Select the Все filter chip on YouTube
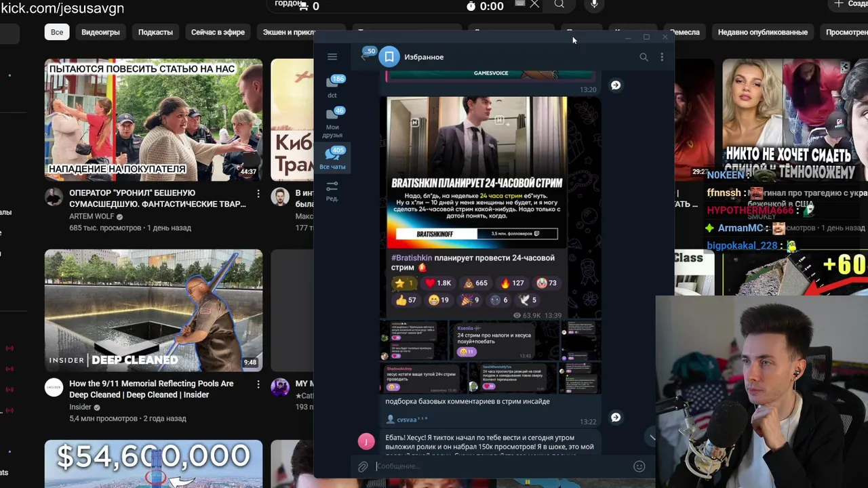The width and height of the screenshot is (868, 488). pos(57,32)
